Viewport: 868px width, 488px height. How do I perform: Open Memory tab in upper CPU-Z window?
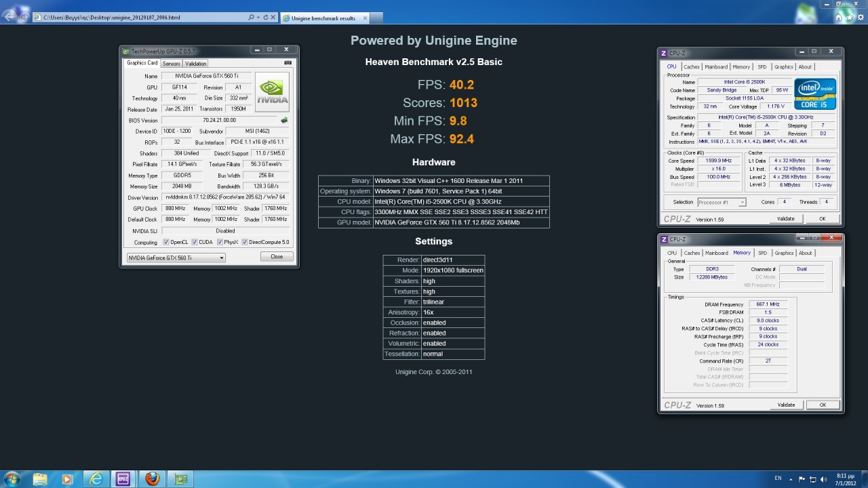coord(741,67)
